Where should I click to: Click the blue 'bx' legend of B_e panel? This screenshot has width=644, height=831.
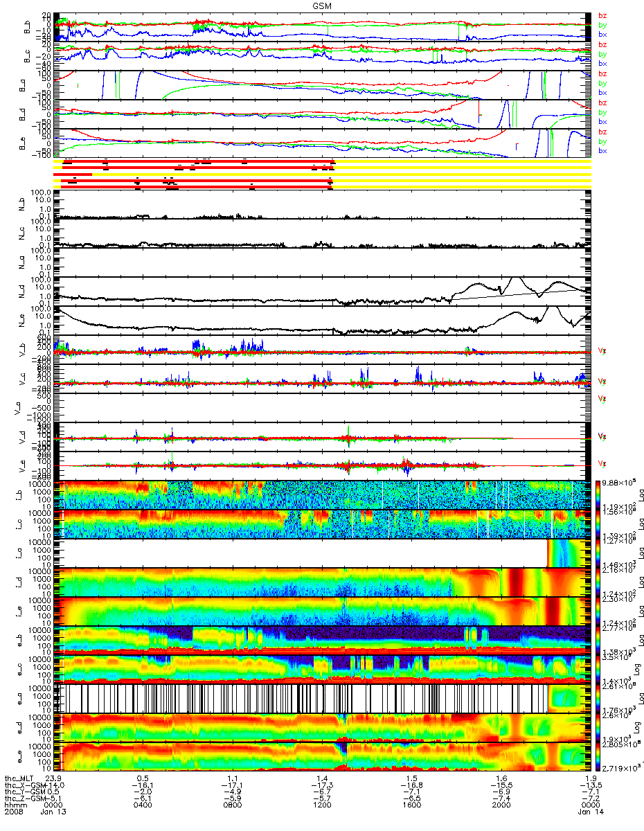tap(602, 151)
